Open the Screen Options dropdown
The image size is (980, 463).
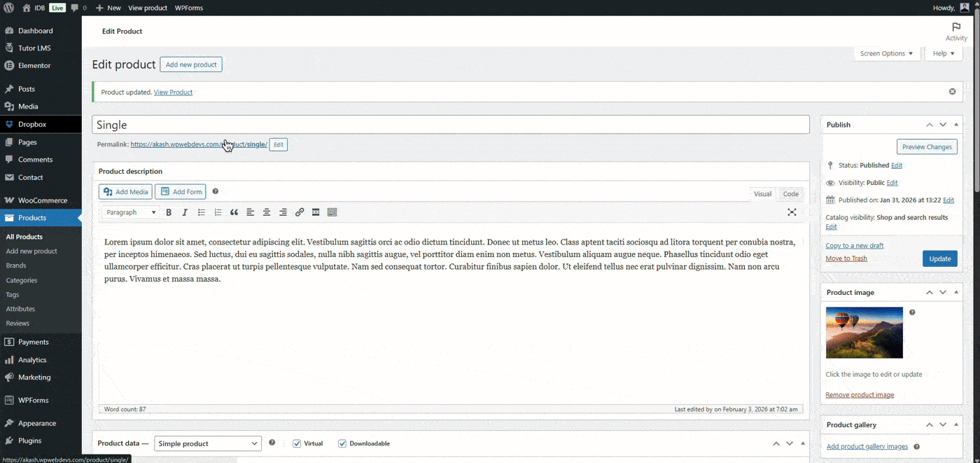[x=886, y=53]
